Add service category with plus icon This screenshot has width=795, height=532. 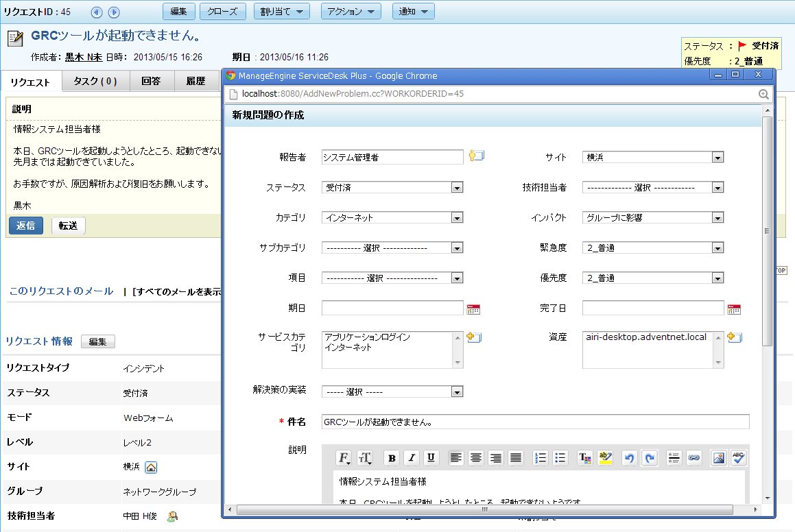[x=473, y=337]
